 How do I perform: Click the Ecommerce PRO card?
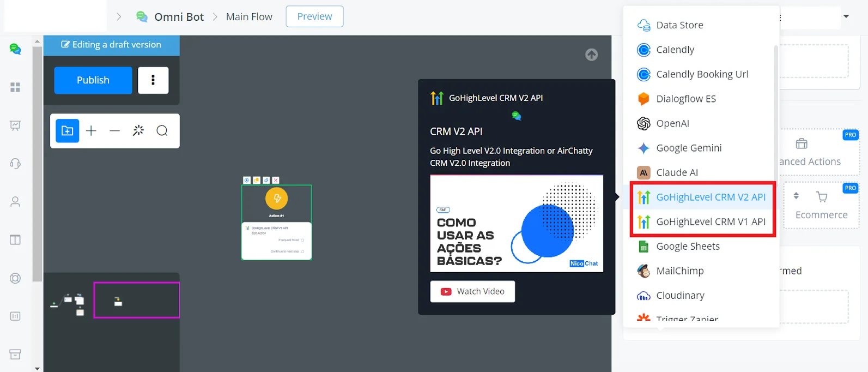click(x=821, y=205)
